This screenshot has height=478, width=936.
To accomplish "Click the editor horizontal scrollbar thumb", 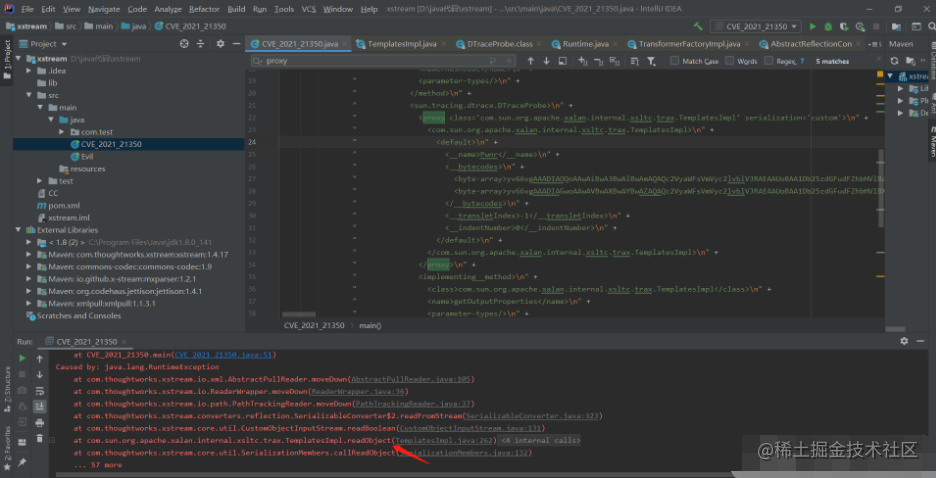I will (x=298, y=314).
